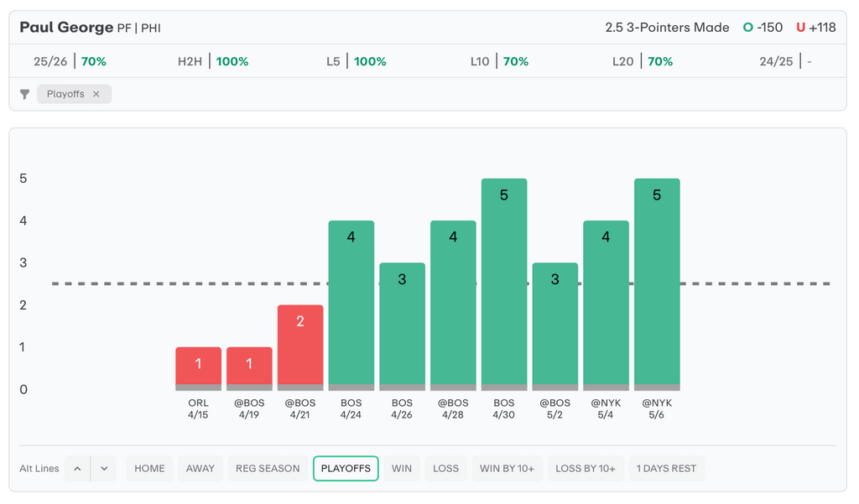This screenshot has width=859, height=504.
Task: Toggle the LOSS BY 10+ filter
Action: point(585,469)
